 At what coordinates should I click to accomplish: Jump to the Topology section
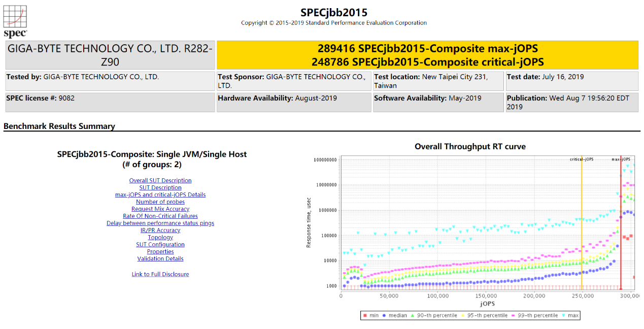(x=160, y=238)
